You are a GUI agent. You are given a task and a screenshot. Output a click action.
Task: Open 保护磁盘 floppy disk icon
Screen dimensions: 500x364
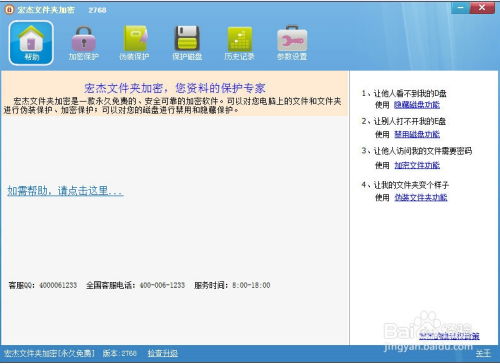(187, 43)
